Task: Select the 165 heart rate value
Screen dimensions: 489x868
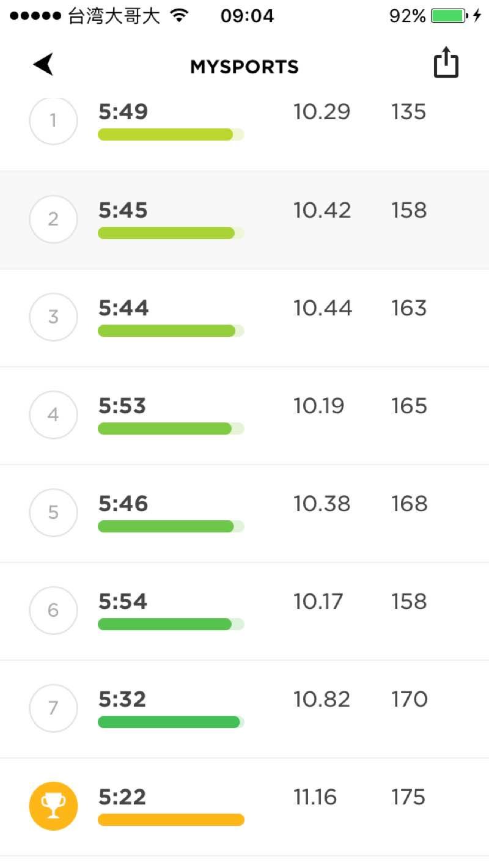Action: click(408, 406)
